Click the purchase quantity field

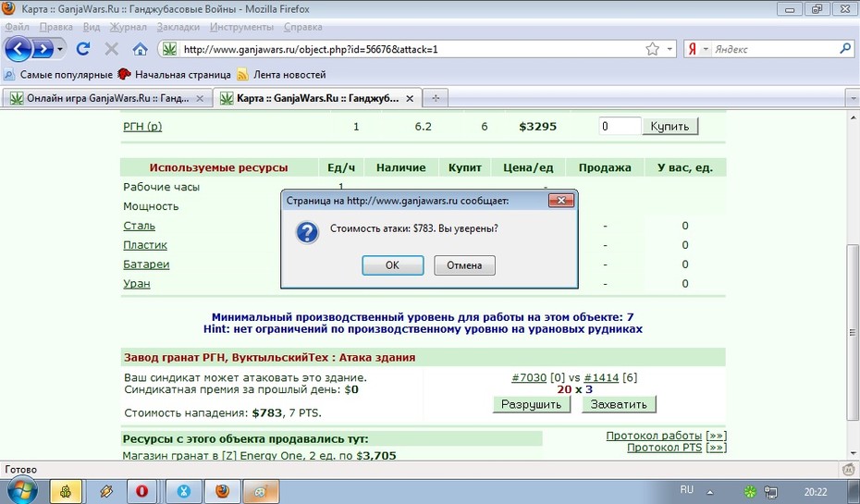tap(620, 126)
